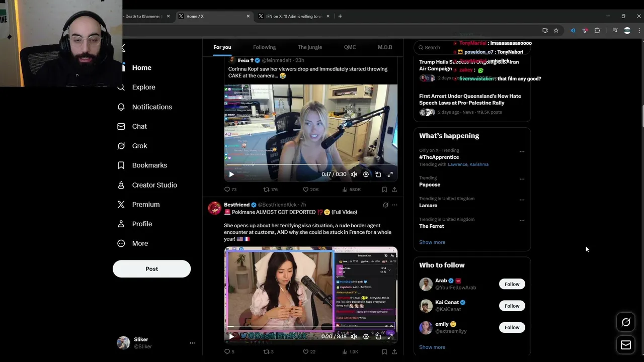Follow Arab account
The image size is (644, 362).
click(512, 284)
